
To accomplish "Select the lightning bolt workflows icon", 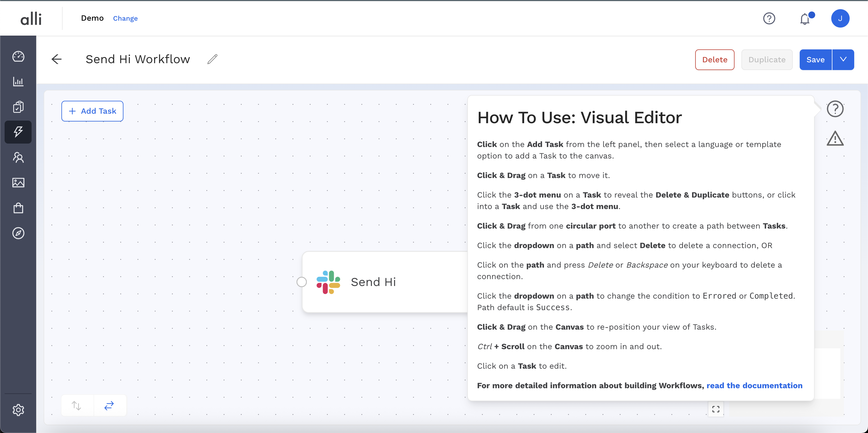I will click(x=18, y=132).
